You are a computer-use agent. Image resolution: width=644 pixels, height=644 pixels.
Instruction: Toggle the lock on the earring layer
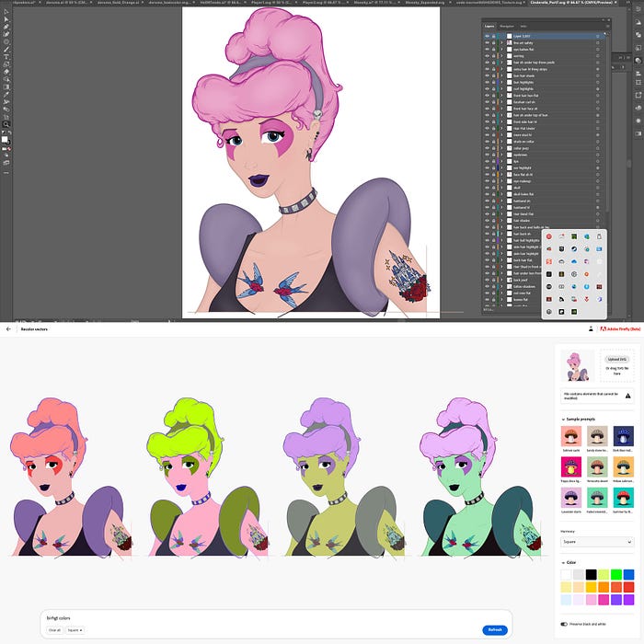click(x=494, y=56)
